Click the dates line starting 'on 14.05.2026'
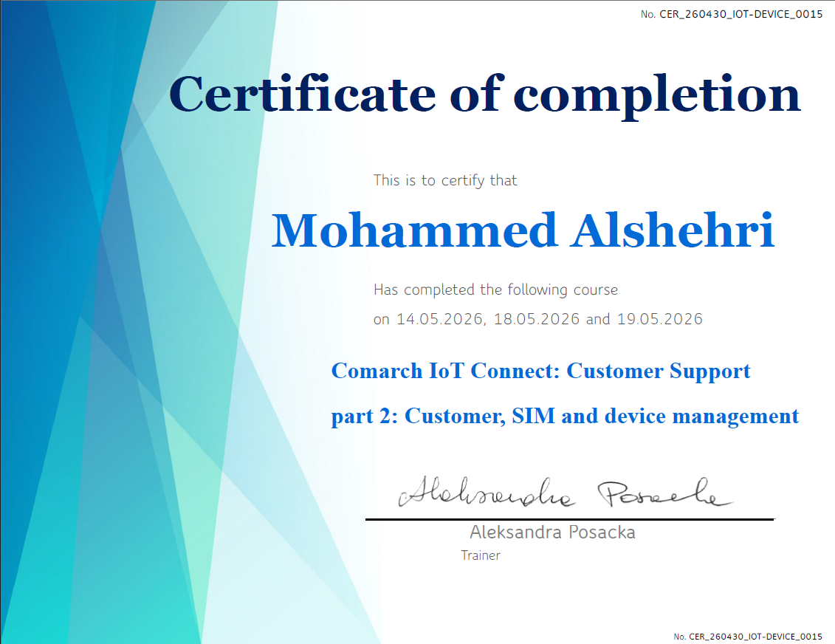 click(538, 319)
